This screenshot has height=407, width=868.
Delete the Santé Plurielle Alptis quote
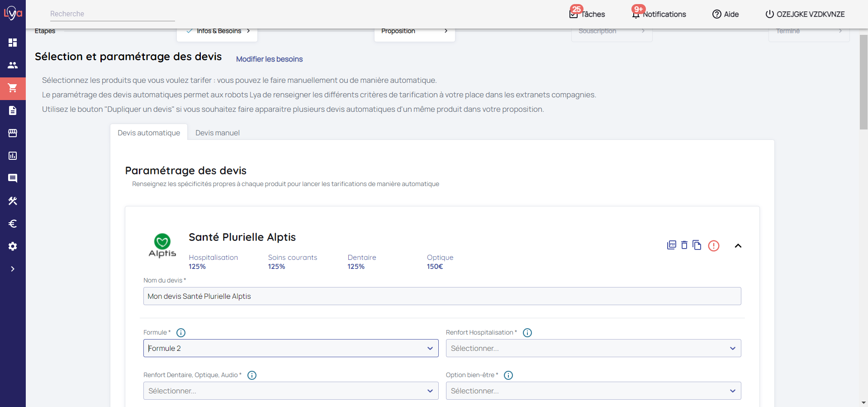click(x=684, y=245)
